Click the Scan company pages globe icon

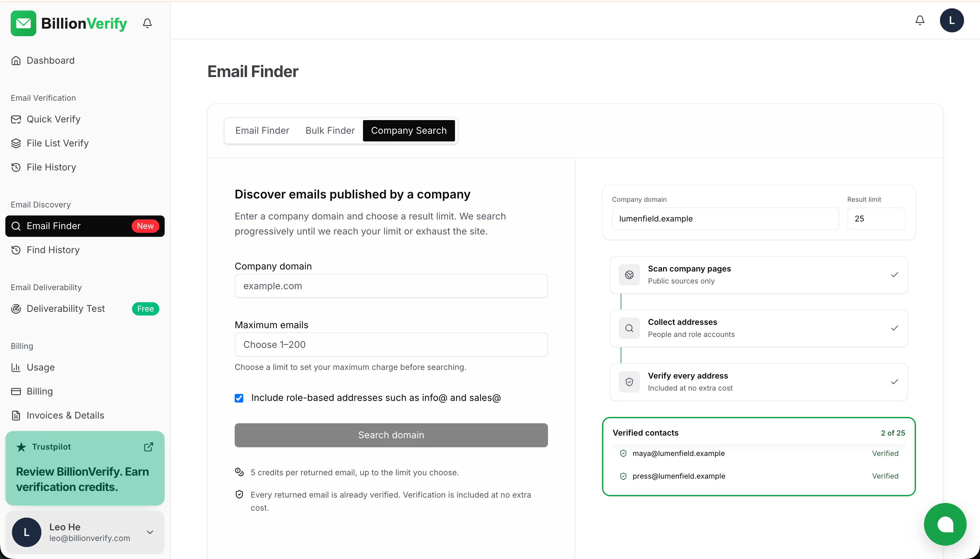point(629,275)
